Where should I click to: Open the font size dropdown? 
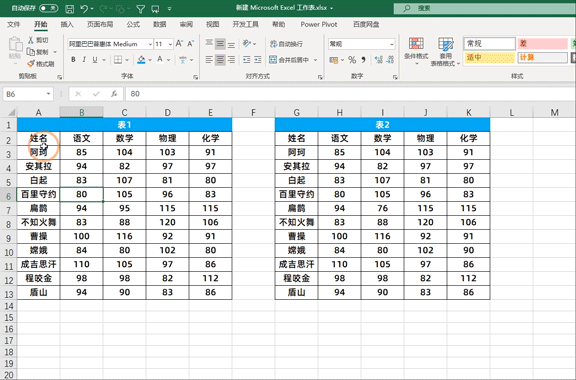coord(170,44)
